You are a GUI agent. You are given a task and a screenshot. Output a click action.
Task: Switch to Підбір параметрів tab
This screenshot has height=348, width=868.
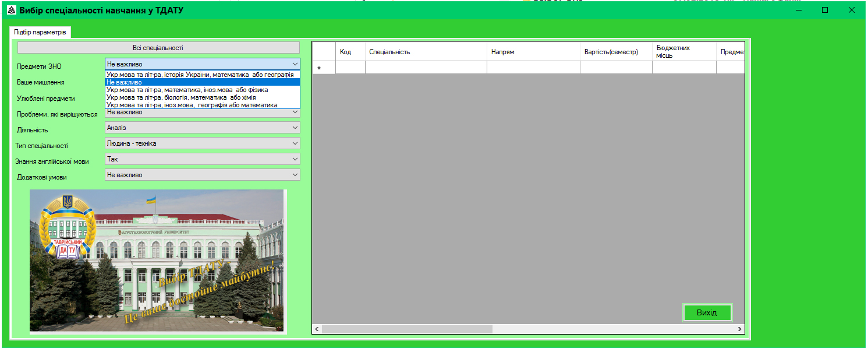tap(40, 32)
